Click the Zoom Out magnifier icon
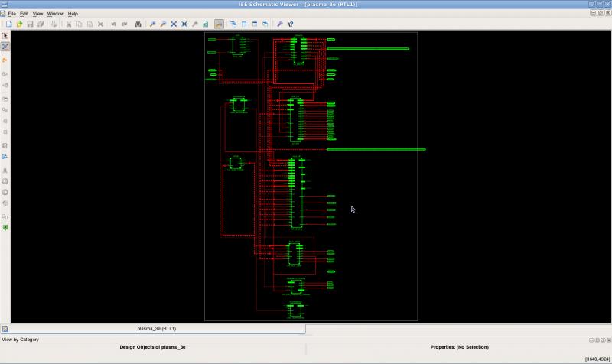612x364 pixels. 163,24
